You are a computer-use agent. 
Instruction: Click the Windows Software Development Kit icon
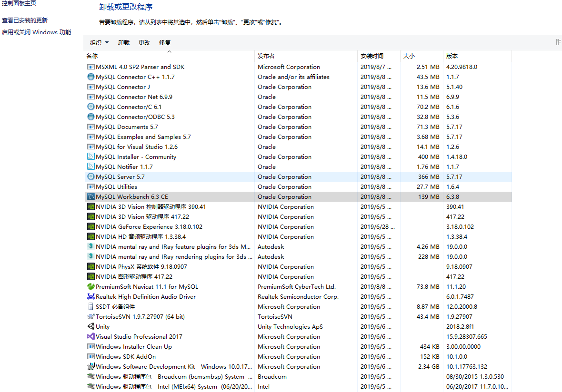click(90, 367)
